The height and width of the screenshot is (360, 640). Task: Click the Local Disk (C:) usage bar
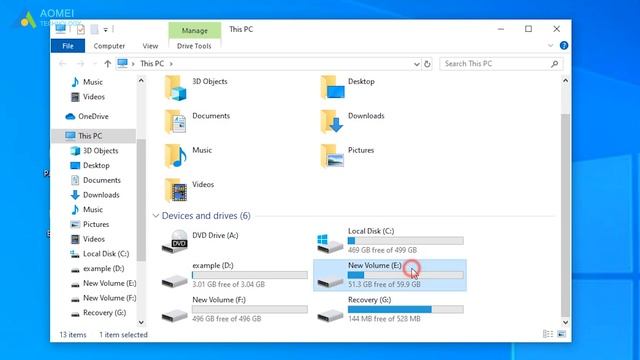(x=406, y=241)
